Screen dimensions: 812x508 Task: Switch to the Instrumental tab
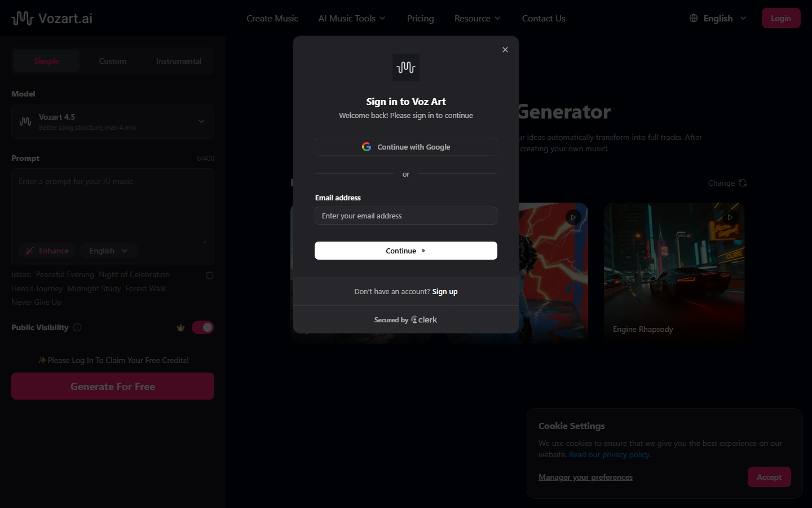click(178, 61)
